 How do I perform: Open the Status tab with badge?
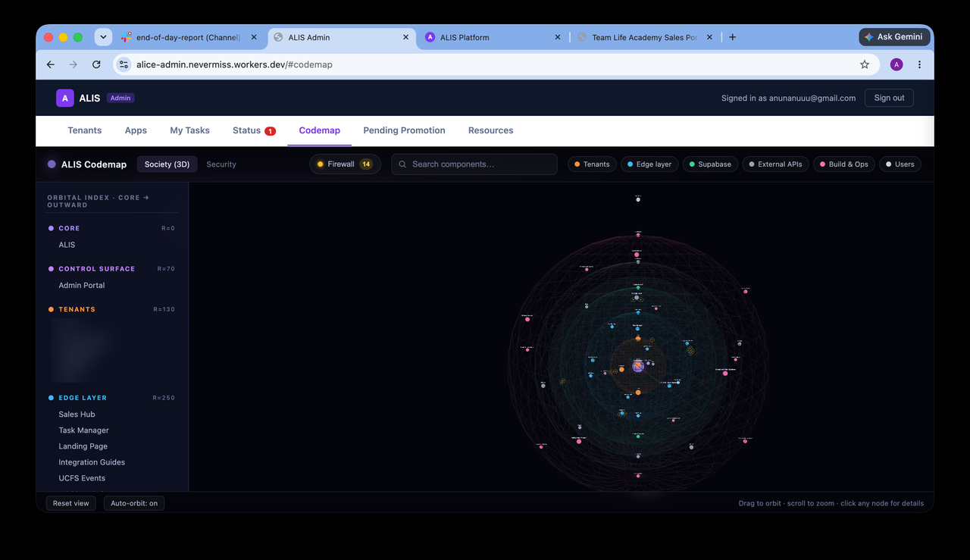(x=254, y=130)
